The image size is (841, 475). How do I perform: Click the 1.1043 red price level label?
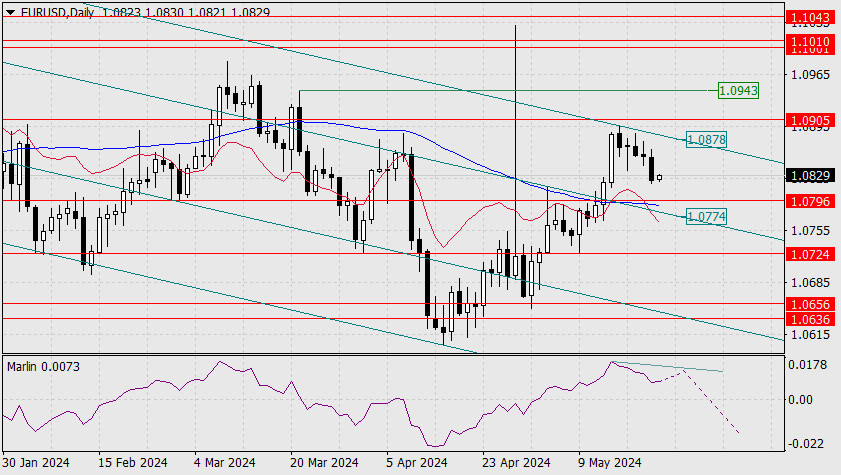pos(810,17)
